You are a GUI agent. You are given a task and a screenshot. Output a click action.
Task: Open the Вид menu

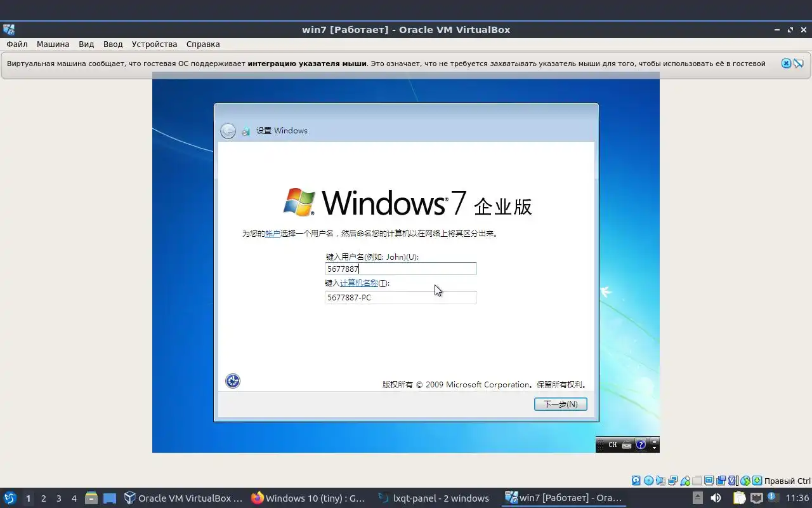(x=86, y=44)
